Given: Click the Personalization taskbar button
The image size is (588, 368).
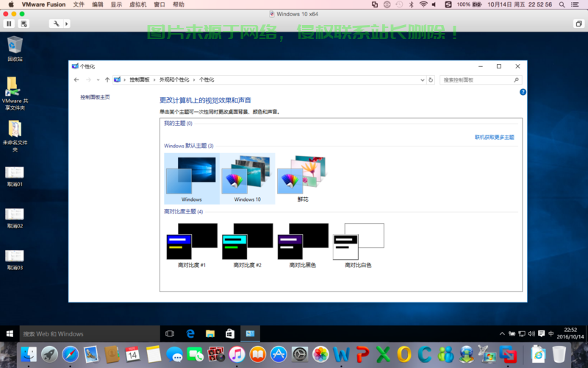Looking at the screenshot, I should pyautogui.click(x=250, y=333).
